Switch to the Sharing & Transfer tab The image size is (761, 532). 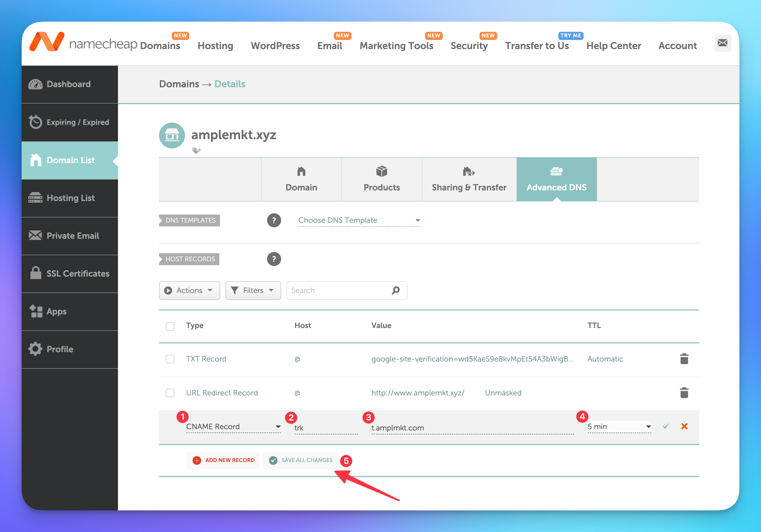coord(469,179)
